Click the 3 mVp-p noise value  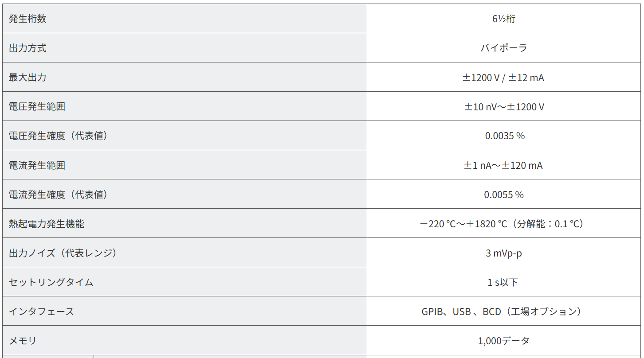click(x=503, y=253)
